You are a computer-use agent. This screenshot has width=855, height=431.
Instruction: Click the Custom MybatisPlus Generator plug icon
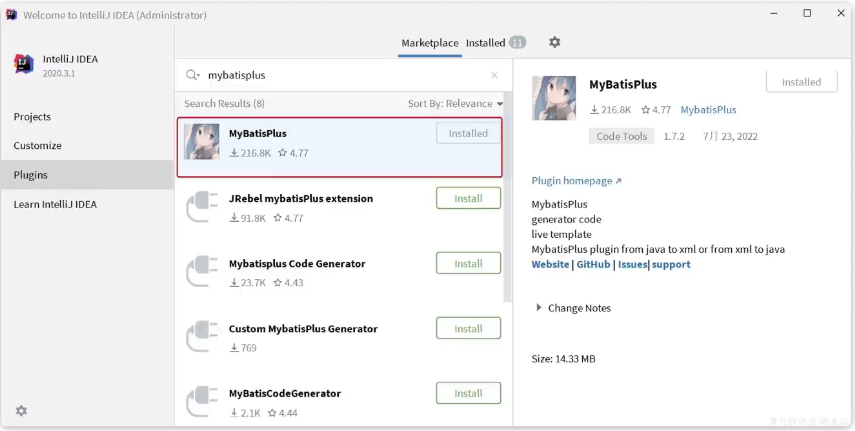(202, 337)
